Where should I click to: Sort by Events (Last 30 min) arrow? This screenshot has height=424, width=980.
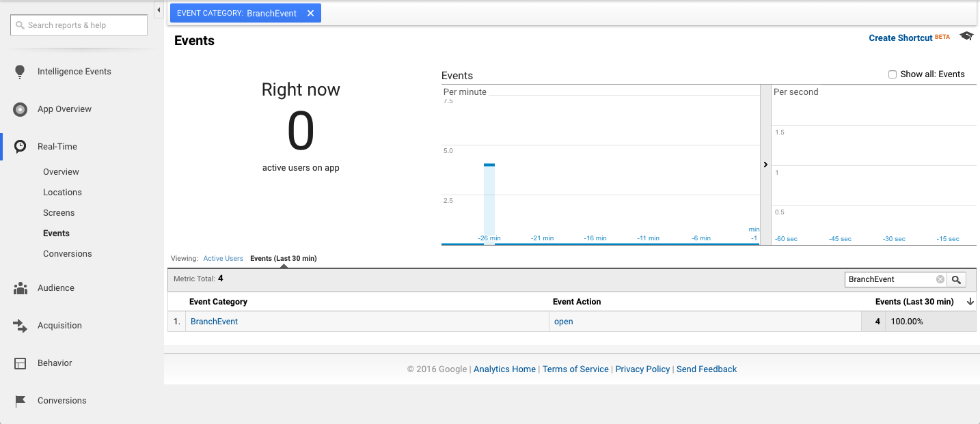coord(970,302)
